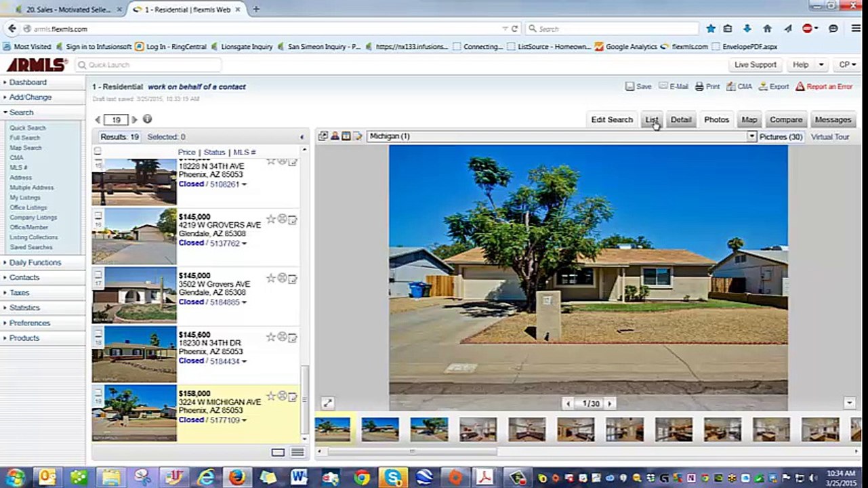Viewport: 868px width, 488px height.
Task: Click the notes pencil icon above photo
Action: click(x=358, y=136)
